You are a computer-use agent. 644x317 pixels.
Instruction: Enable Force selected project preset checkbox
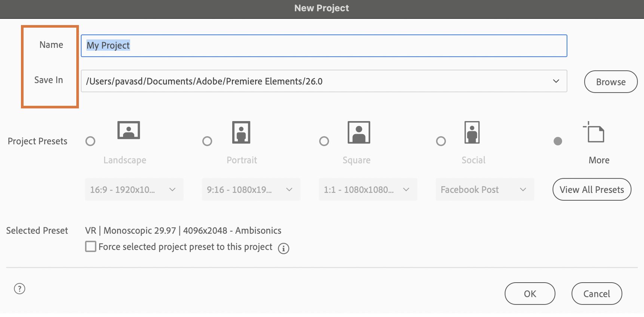(91, 247)
